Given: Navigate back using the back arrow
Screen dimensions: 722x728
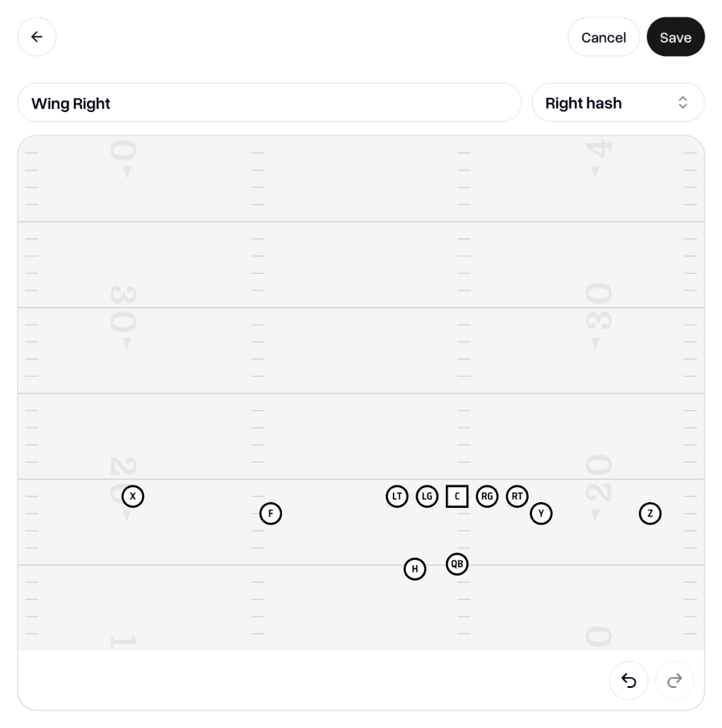Looking at the screenshot, I should pyautogui.click(x=37, y=37).
